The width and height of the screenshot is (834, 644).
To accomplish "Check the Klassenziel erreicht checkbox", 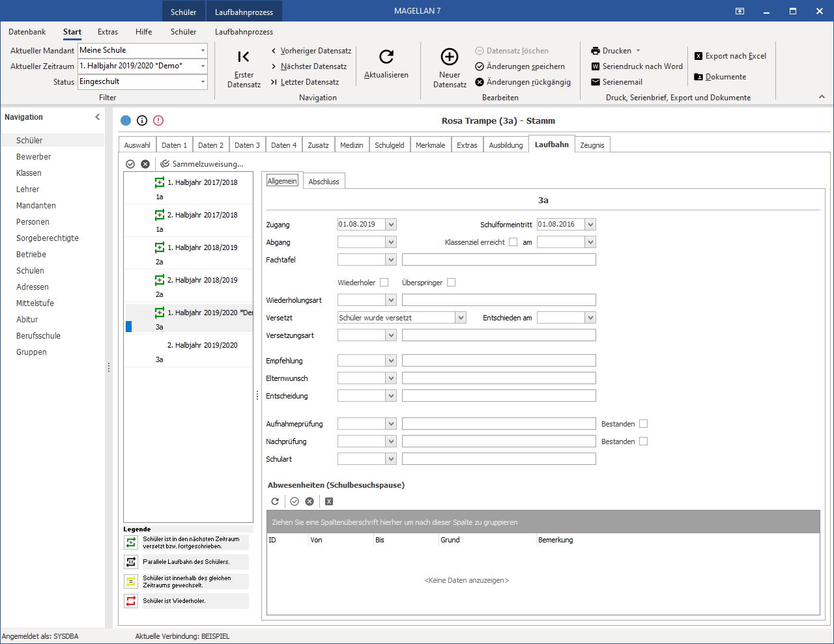I will coord(513,242).
